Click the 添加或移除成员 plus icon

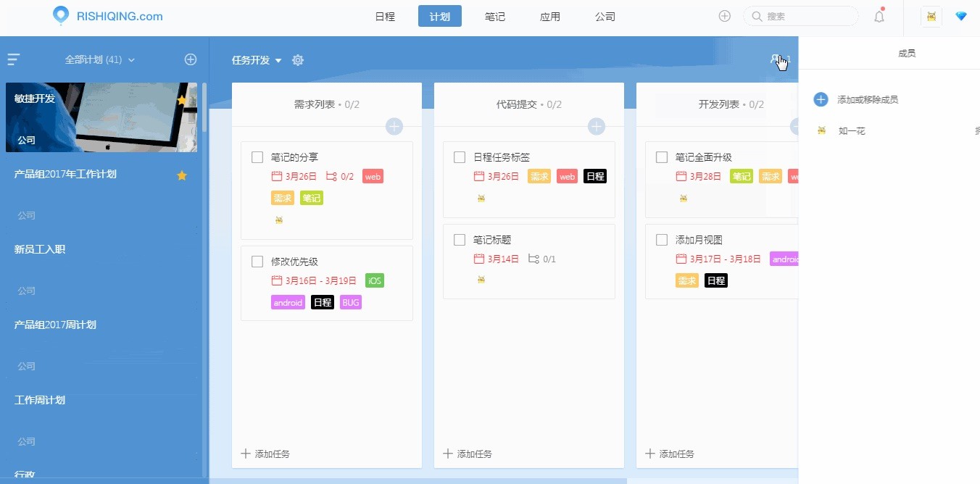(x=821, y=99)
